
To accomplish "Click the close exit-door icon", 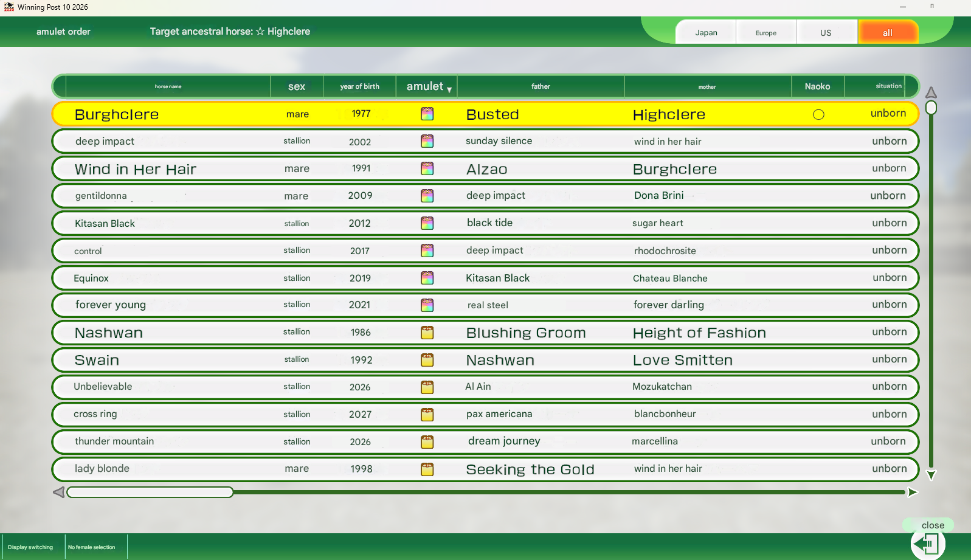I will tap(928, 543).
